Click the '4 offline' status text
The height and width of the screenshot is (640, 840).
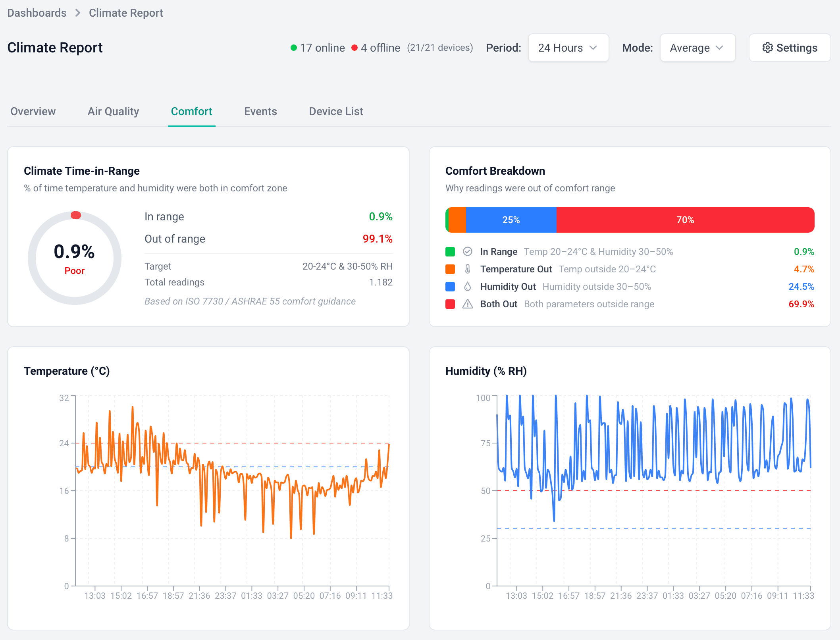[x=380, y=48]
